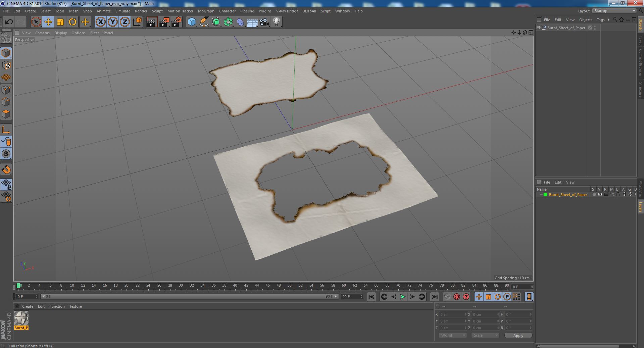Open the viewport Cameras menu
The height and width of the screenshot is (348, 644).
coord(42,33)
